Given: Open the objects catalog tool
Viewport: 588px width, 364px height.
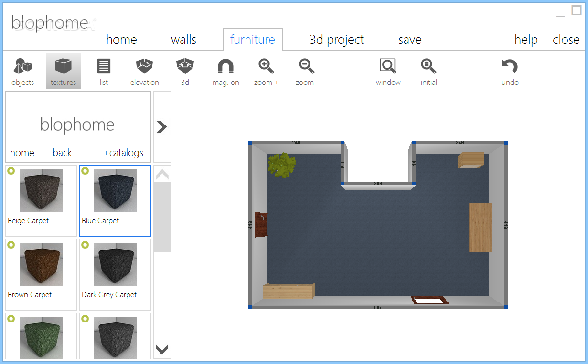Looking at the screenshot, I should point(22,71).
